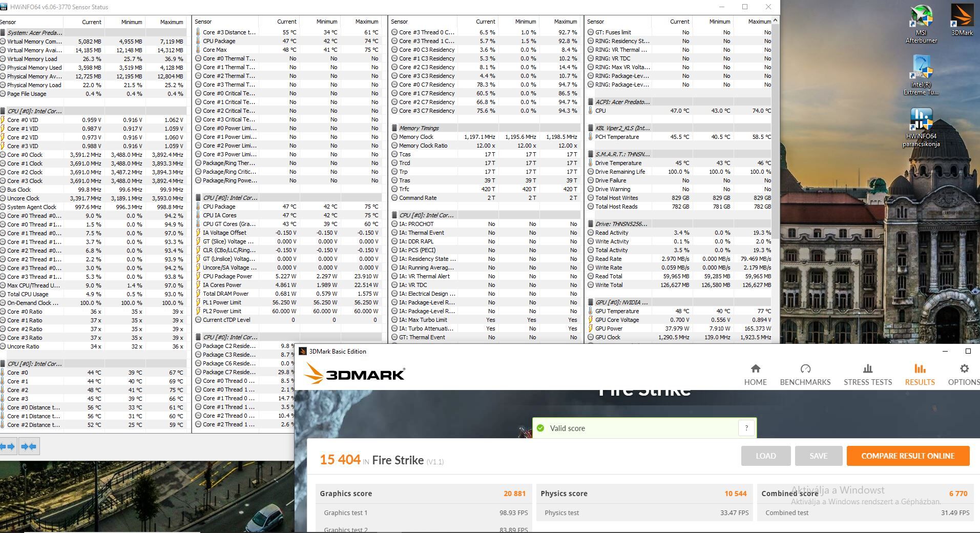Open MSI Afterburner desktop shortcut
Screen dimensions: 980x533
pyautogui.click(x=921, y=24)
